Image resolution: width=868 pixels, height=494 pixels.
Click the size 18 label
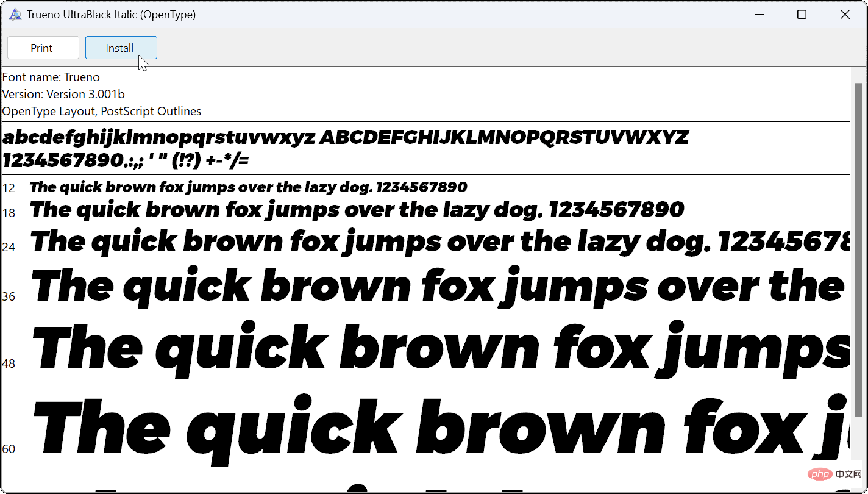tap(9, 213)
